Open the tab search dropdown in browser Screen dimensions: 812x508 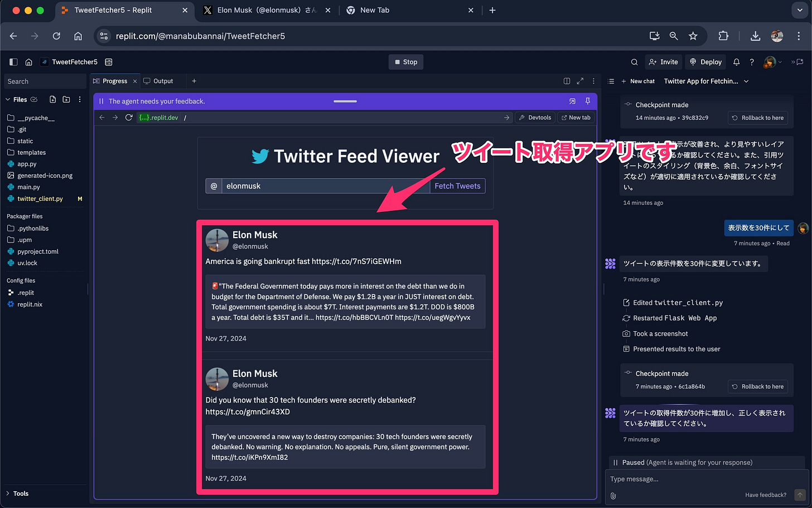[x=800, y=10]
